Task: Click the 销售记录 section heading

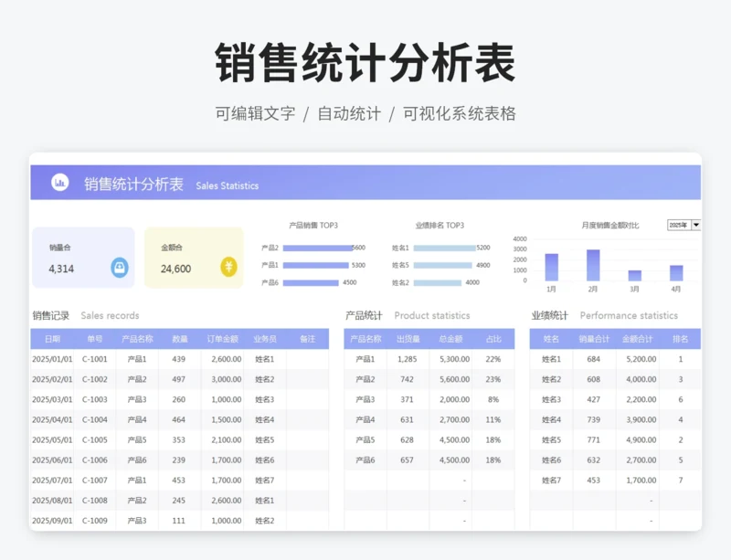Action: (51, 316)
